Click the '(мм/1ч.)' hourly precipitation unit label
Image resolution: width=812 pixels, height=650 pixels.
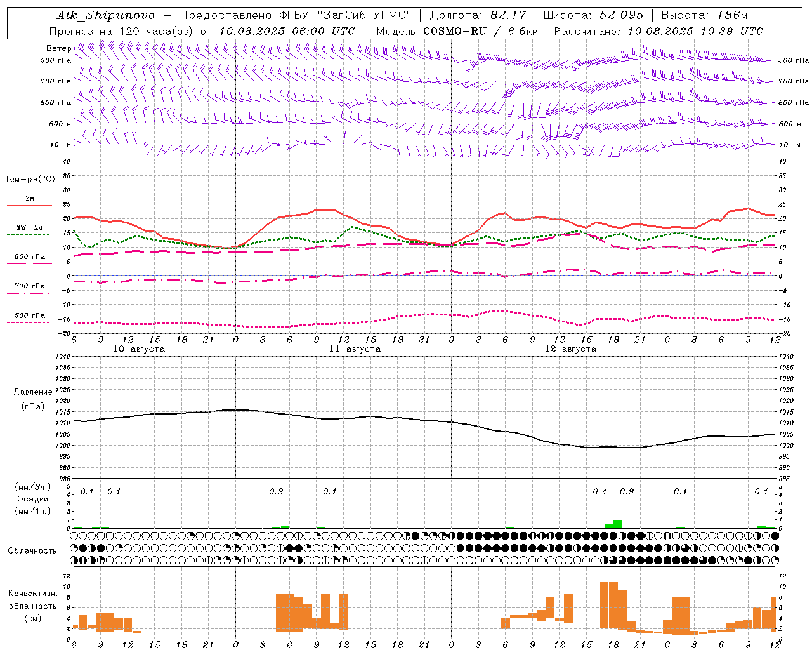pyautogui.click(x=32, y=511)
